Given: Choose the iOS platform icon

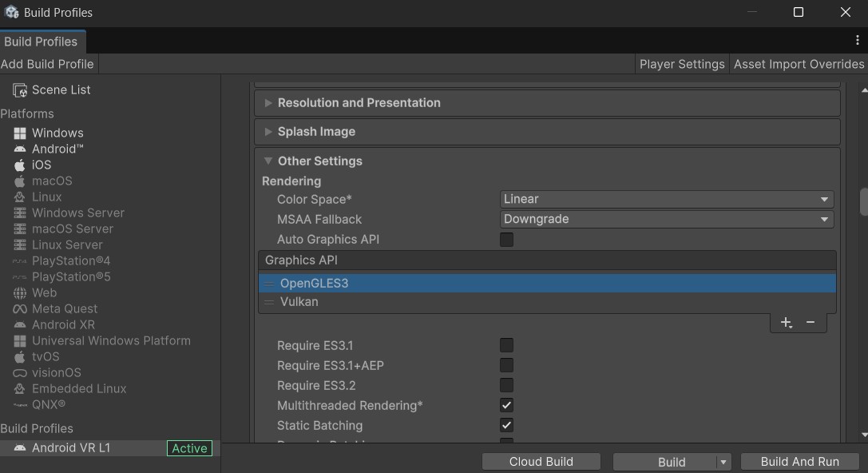Looking at the screenshot, I should [x=20, y=165].
